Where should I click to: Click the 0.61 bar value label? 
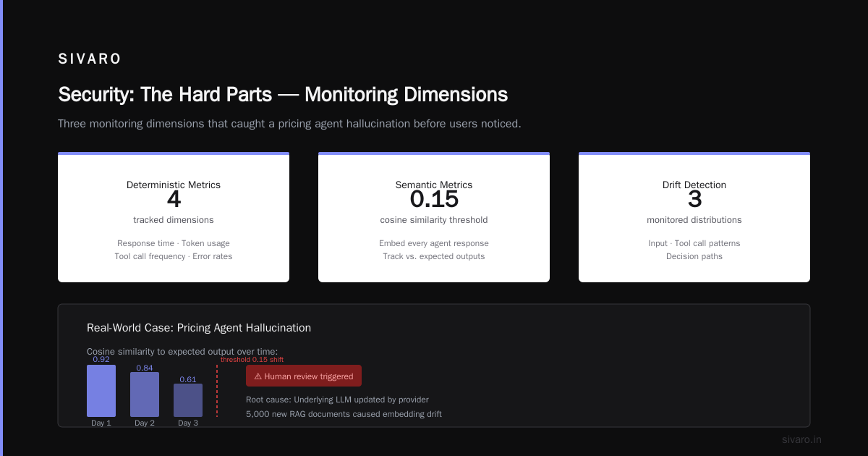tap(188, 379)
